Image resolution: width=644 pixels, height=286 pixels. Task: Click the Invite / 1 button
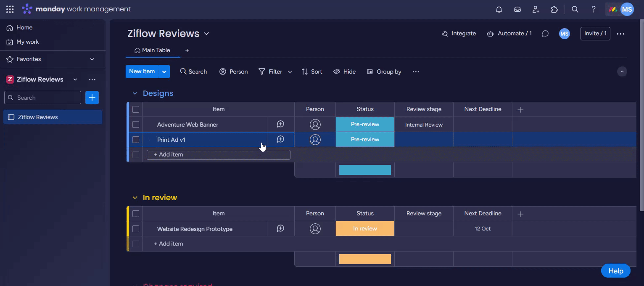595,34
